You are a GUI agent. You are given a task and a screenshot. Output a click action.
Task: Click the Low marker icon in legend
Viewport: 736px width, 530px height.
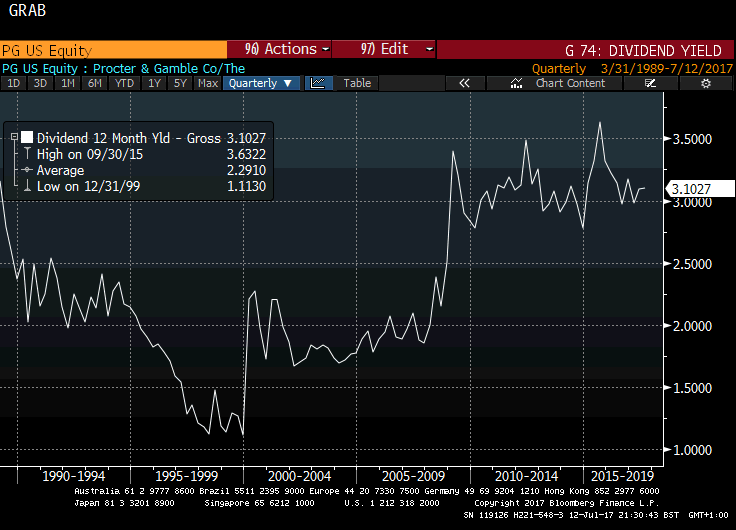[x=26, y=186]
